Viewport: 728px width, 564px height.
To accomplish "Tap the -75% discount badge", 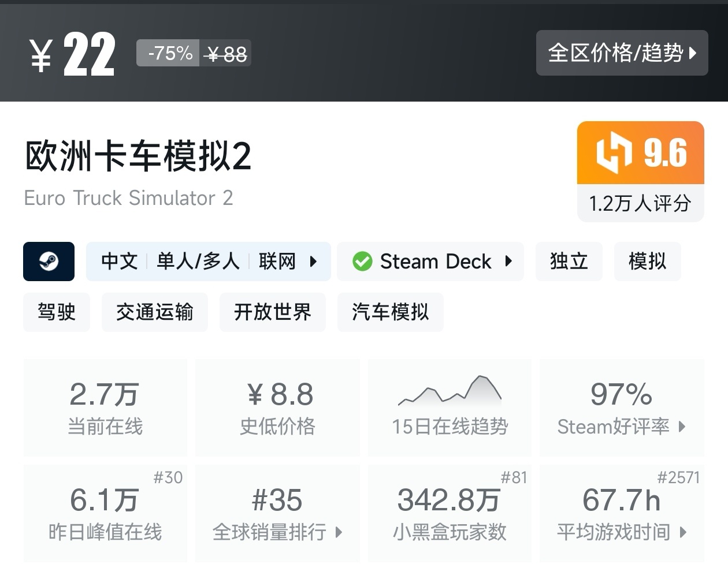I will pos(168,53).
